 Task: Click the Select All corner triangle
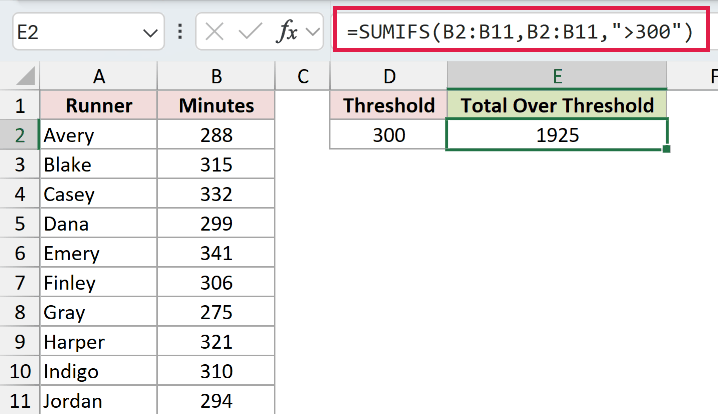coord(25,76)
